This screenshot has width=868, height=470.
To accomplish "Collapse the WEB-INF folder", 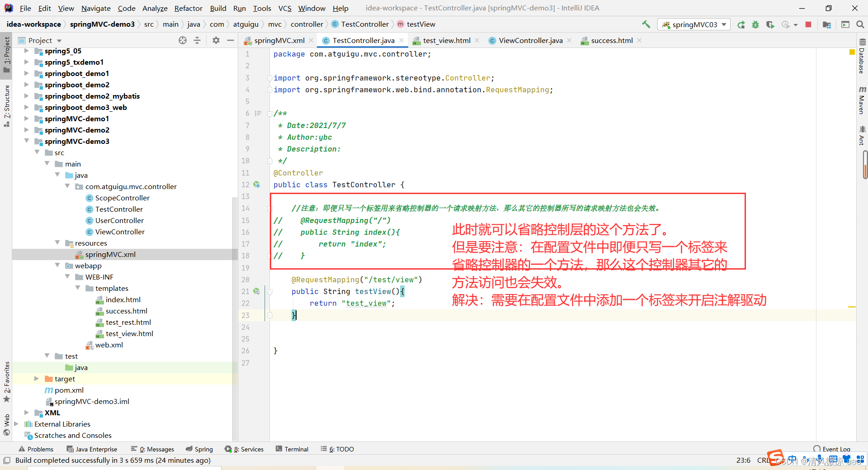I will (67, 277).
